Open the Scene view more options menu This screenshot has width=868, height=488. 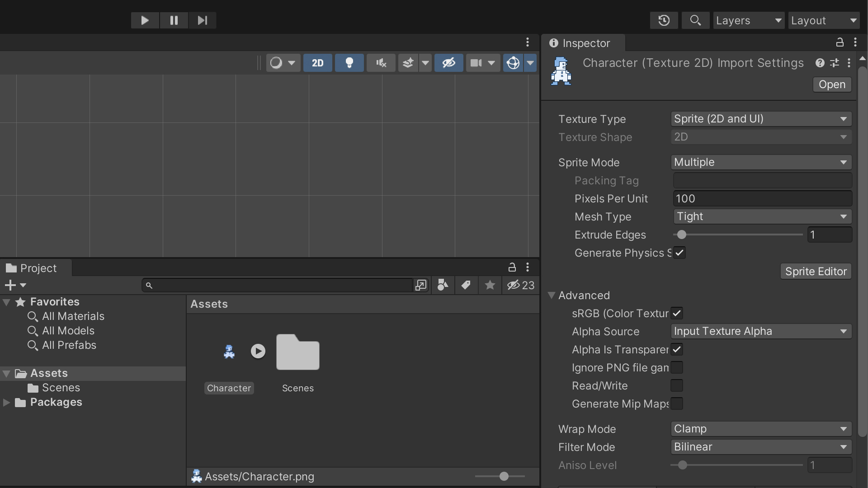click(528, 42)
